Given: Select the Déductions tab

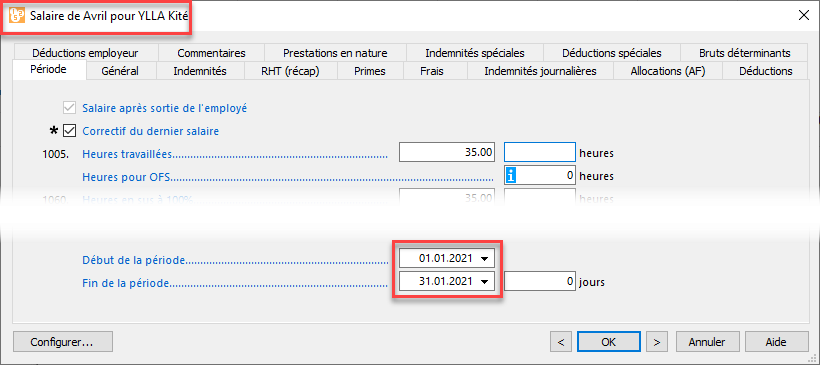Looking at the screenshot, I should pyautogui.click(x=766, y=71).
